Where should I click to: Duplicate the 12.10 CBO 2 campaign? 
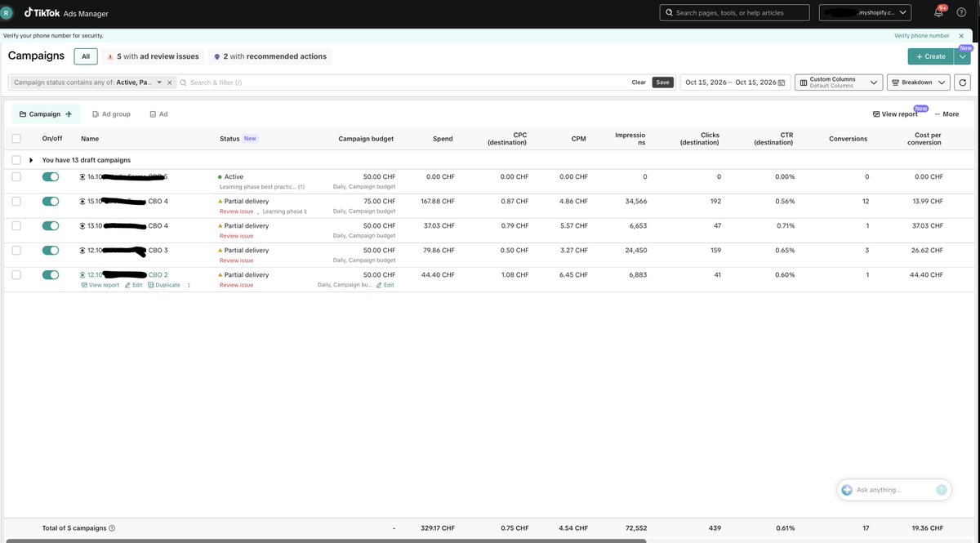164,286
